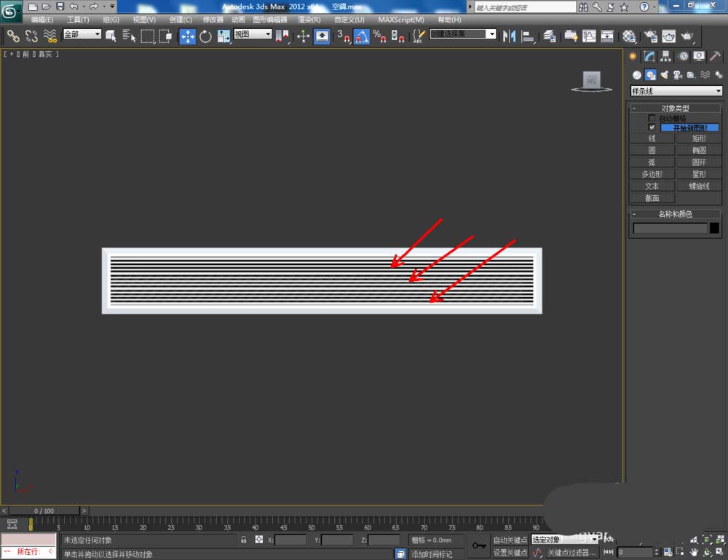
Task: Open the MAXScript(M) menu
Action: (x=401, y=20)
